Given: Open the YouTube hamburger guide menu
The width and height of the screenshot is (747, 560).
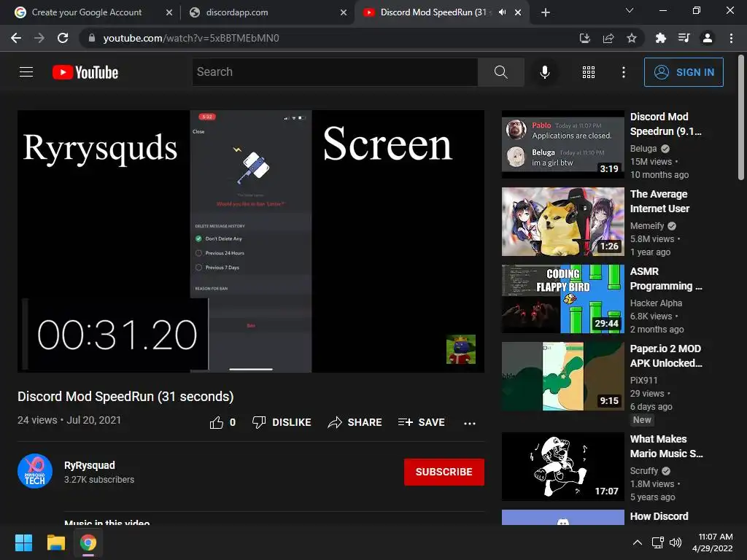Looking at the screenshot, I should pos(26,72).
